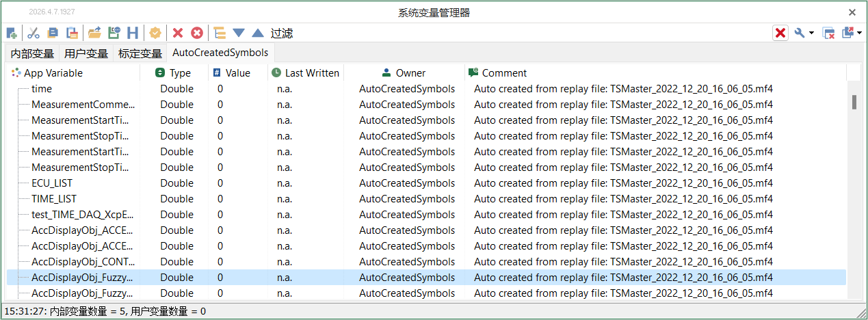Click the pop-out window icon
The height and width of the screenshot is (320, 868).
tap(848, 33)
